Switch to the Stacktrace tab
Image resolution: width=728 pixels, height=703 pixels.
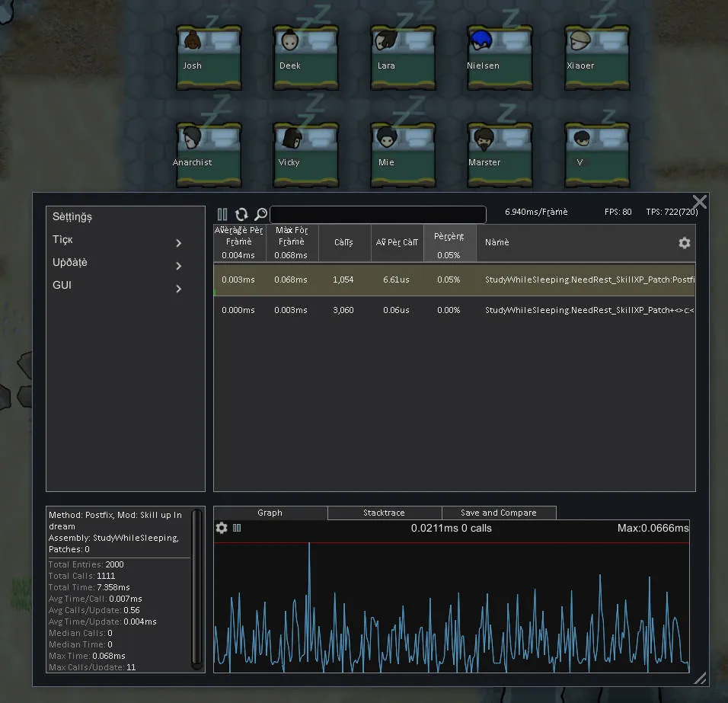point(384,513)
